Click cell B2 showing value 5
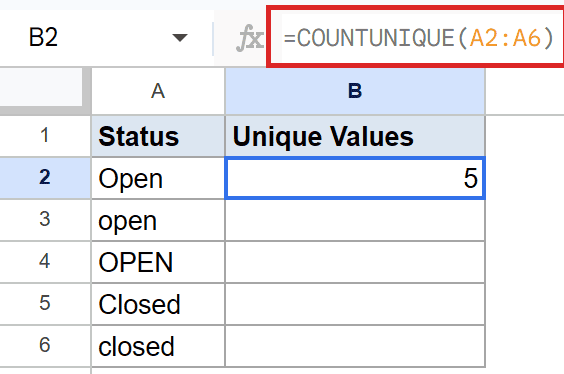564x374 pixels. click(x=355, y=178)
